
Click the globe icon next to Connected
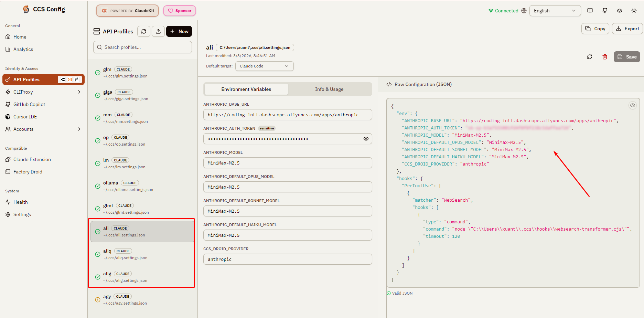[x=524, y=11]
